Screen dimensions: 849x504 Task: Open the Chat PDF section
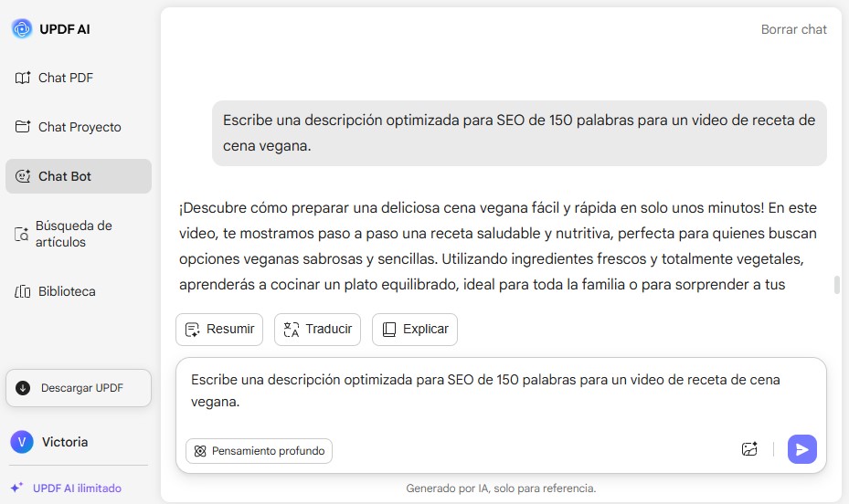click(54, 78)
